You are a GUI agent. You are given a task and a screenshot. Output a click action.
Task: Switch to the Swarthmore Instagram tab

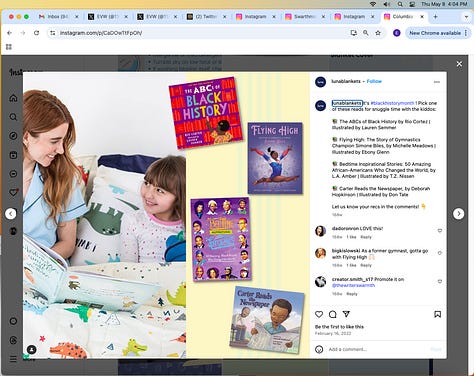[x=305, y=17]
